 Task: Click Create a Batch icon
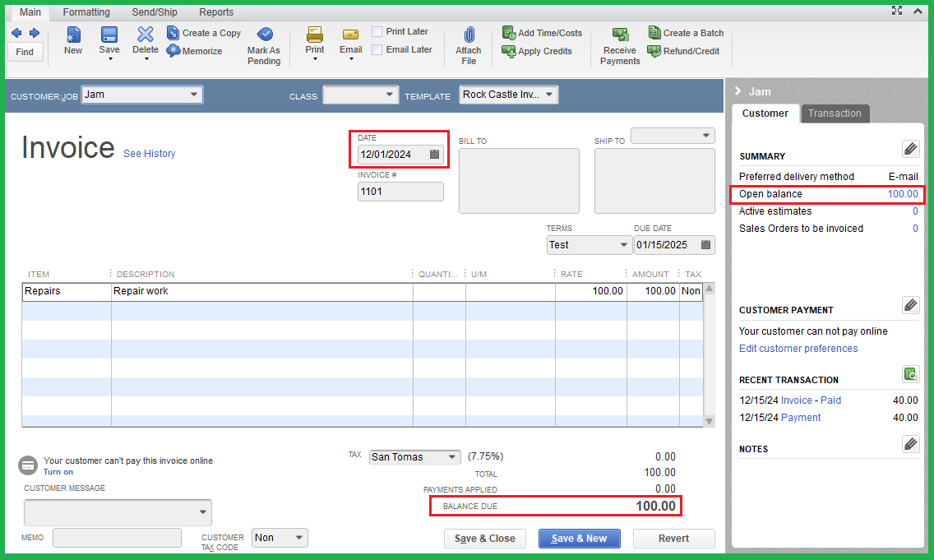tap(687, 32)
